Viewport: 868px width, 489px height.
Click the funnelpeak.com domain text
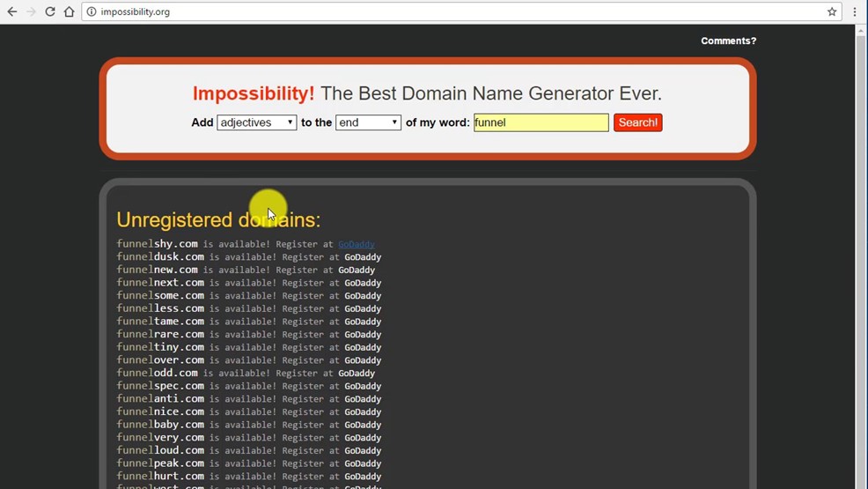160,463
